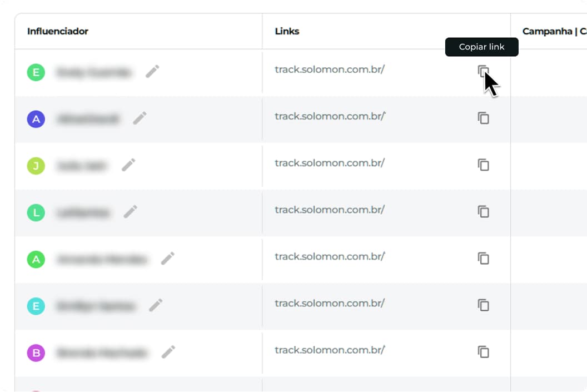Image resolution: width=587 pixels, height=392 pixels.
Task: Open the track.solomon.com.br link in the J row
Action: 330,163
